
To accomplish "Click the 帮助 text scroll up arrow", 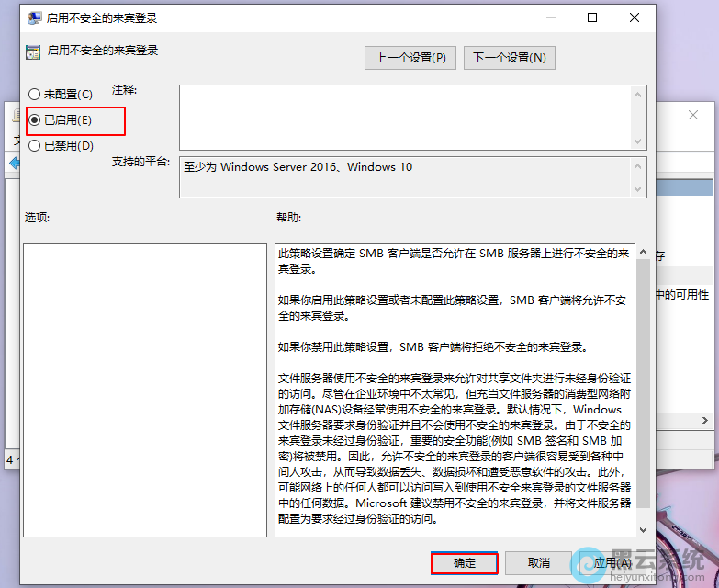I will [642, 251].
